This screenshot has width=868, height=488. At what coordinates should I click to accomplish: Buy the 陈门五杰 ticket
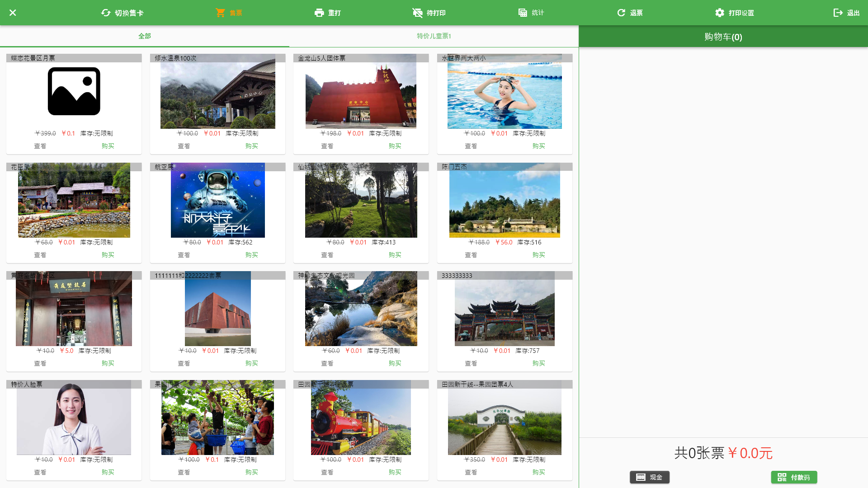point(539,255)
